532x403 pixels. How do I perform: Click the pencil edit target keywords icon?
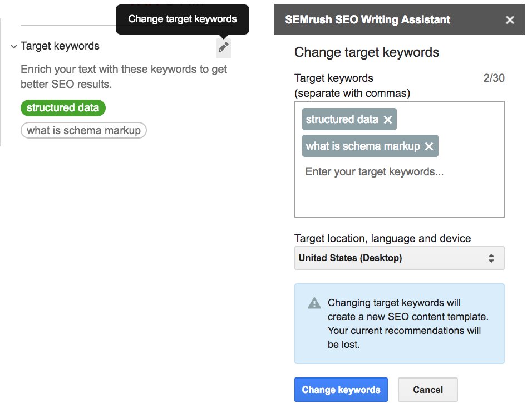click(x=223, y=47)
